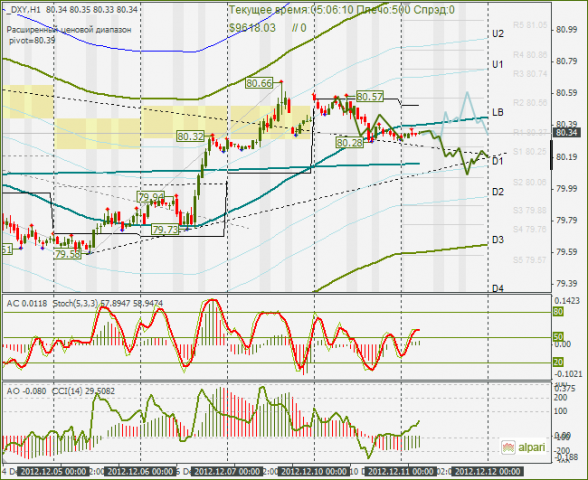Click the LB band label

click(498, 112)
